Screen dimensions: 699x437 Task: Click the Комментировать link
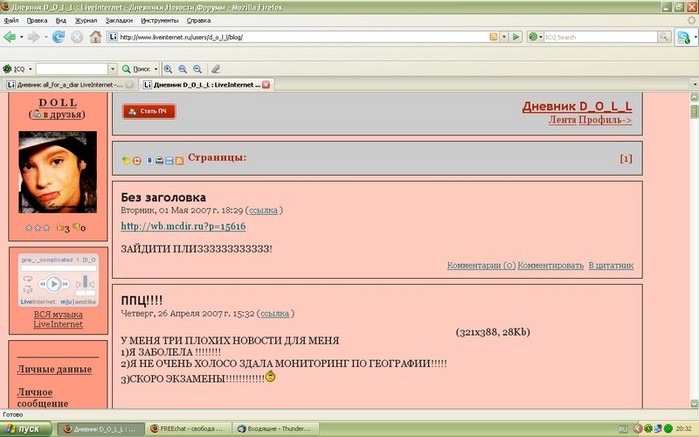click(551, 265)
